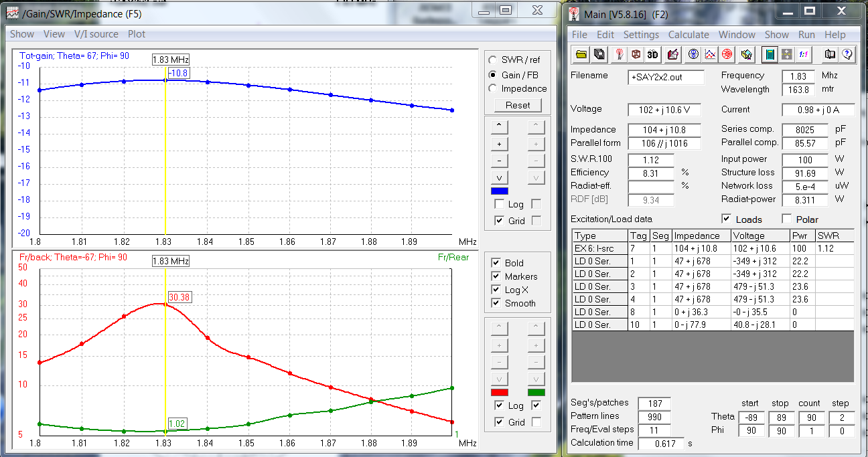Click the Filename field +SAY2x2.out
This screenshot has height=457, width=868.
(x=666, y=77)
